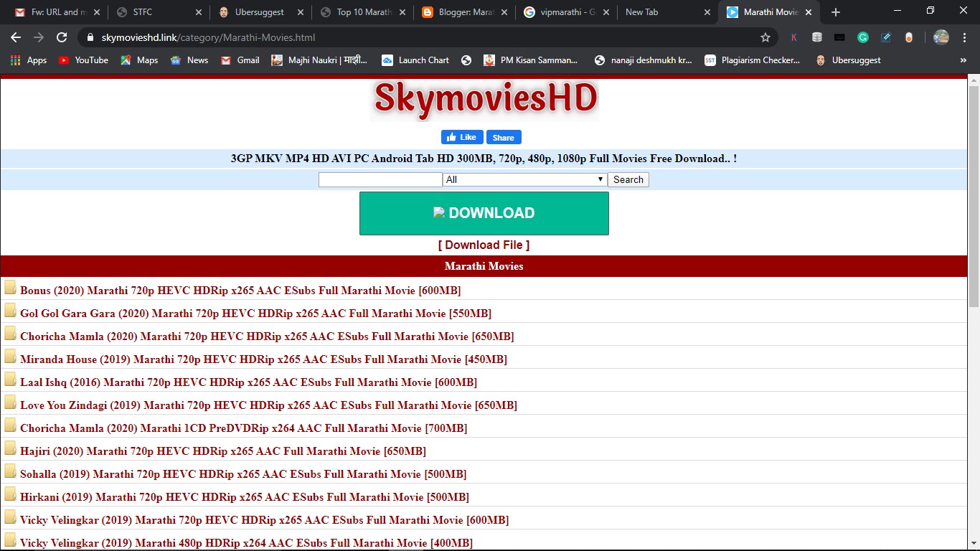Open Gol Gol Gara Gara (2020) link

coord(255,314)
